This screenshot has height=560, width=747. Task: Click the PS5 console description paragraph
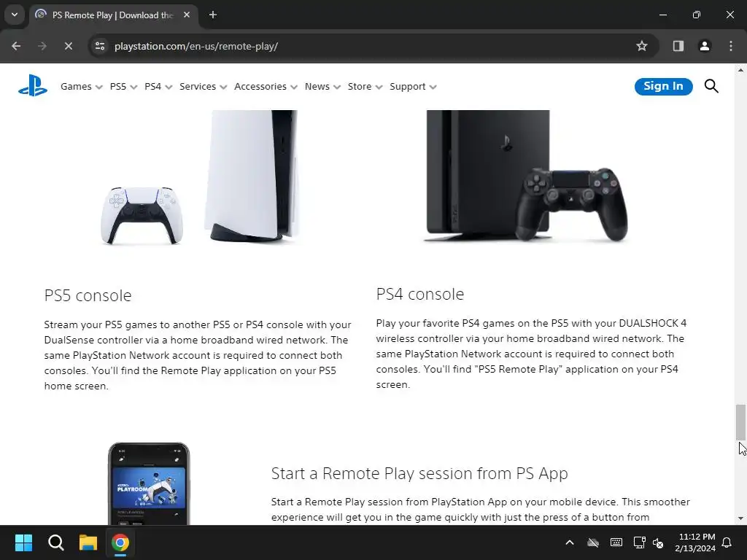(x=198, y=355)
